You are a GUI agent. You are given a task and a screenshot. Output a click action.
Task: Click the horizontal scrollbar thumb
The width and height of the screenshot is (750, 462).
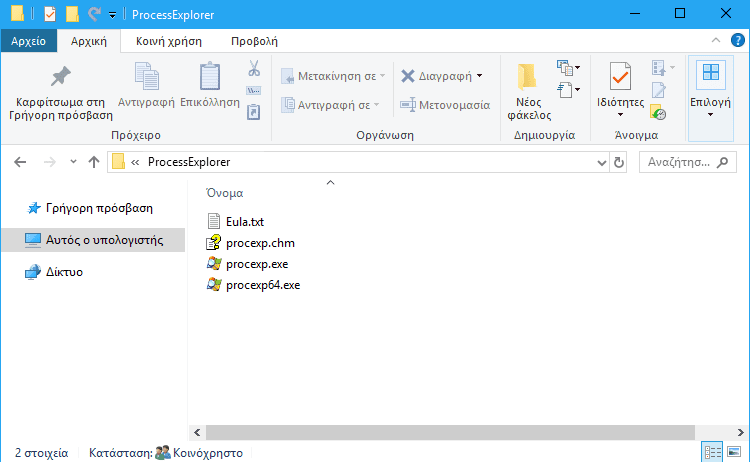coord(450,432)
